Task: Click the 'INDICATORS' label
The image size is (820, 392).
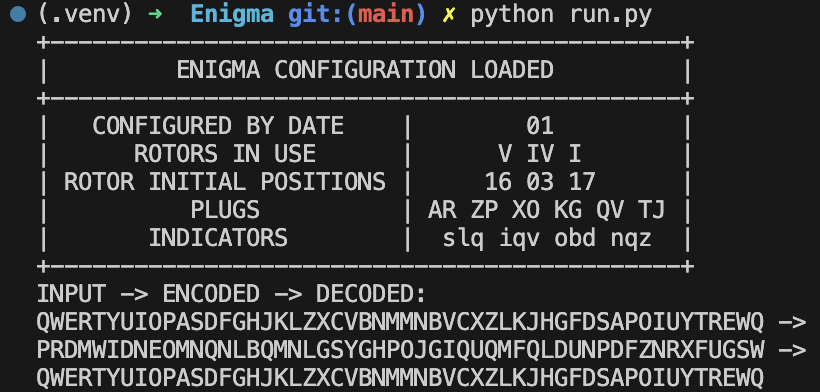Action: pyautogui.click(x=218, y=237)
